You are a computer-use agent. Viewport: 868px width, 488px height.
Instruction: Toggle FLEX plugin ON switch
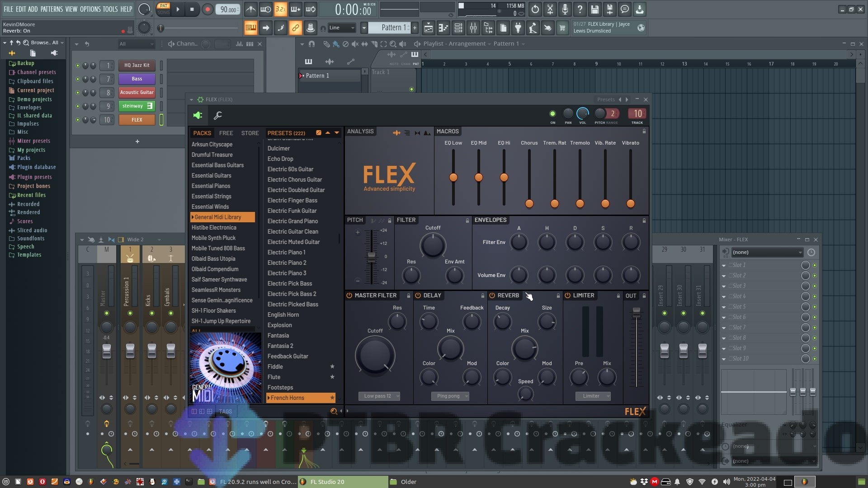(x=552, y=114)
